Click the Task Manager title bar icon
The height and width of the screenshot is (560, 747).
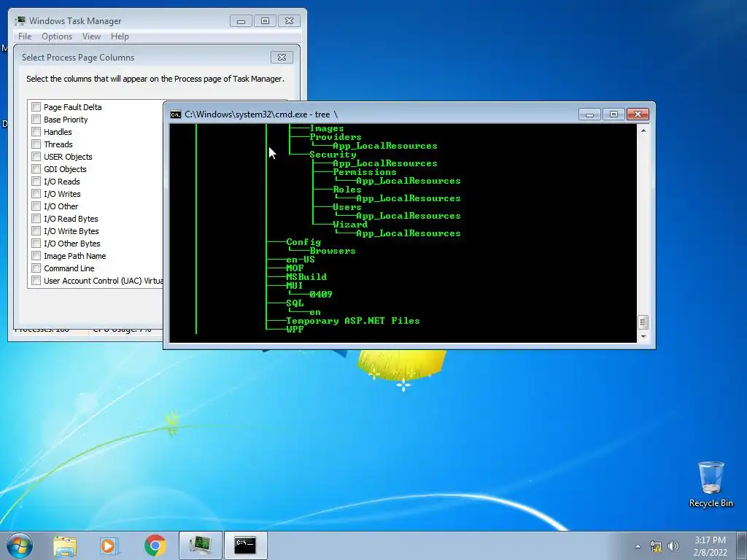coord(20,21)
